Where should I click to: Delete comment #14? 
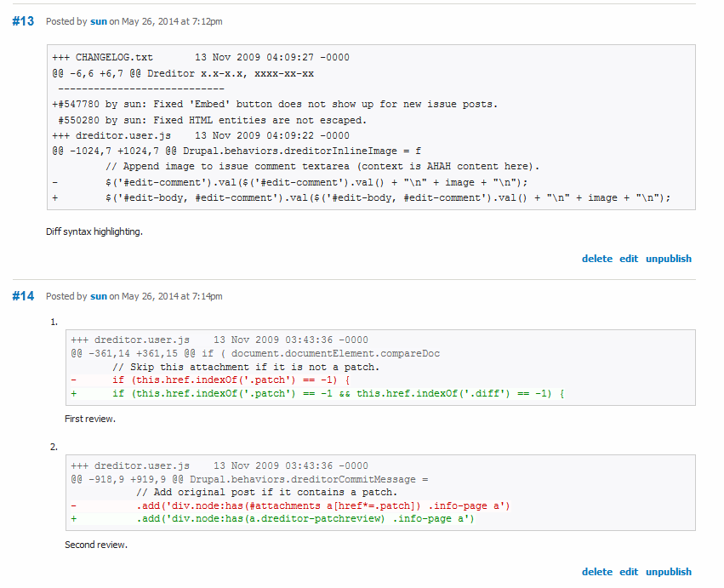click(597, 572)
